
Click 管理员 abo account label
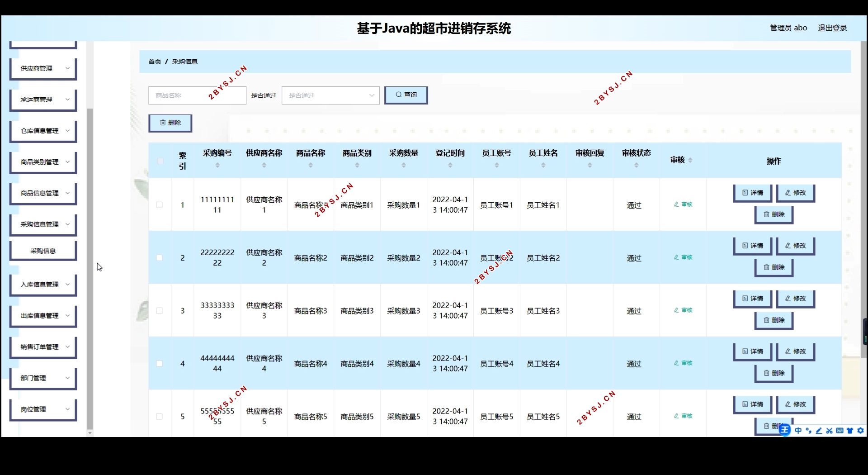(x=788, y=28)
